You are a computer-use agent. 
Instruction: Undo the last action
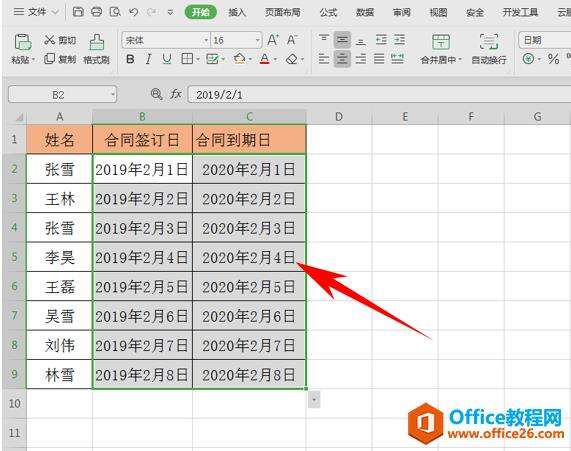133,12
